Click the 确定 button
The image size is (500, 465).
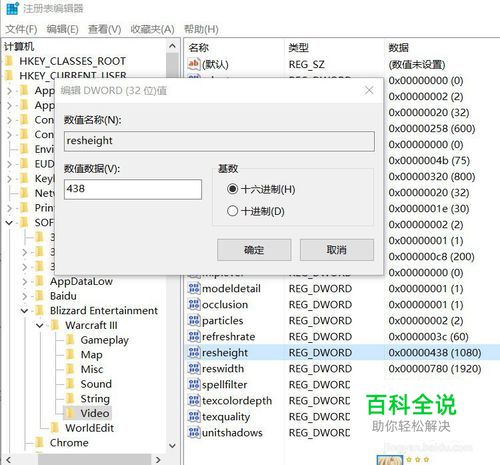pos(254,250)
